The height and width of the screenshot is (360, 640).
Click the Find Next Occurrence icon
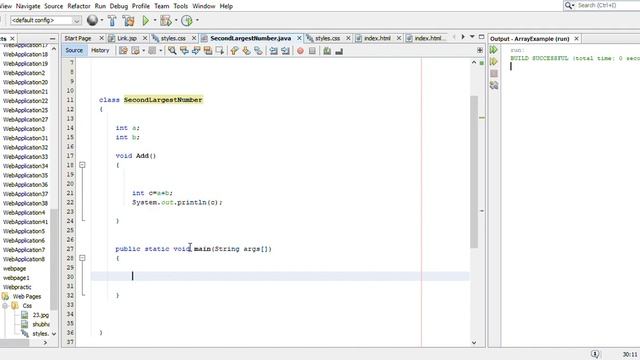[x=196, y=51]
